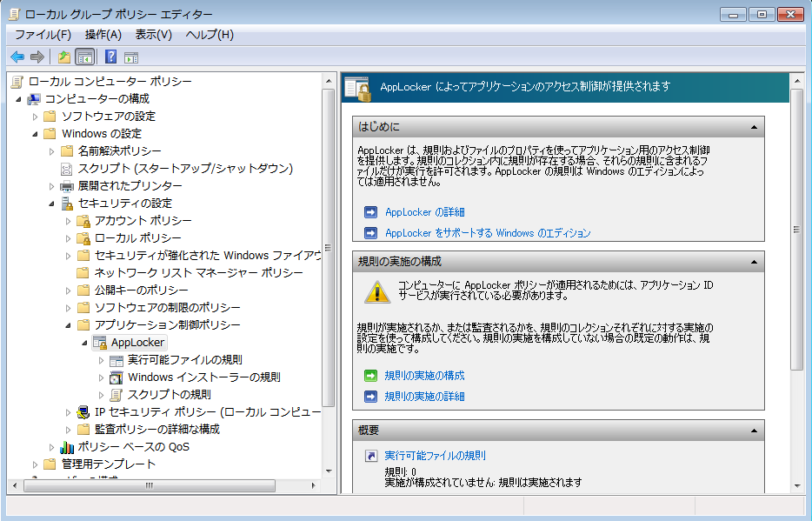Collapse the セキュリティの設定 node
The height and width of the screenshot is (521, 812).
52,204
